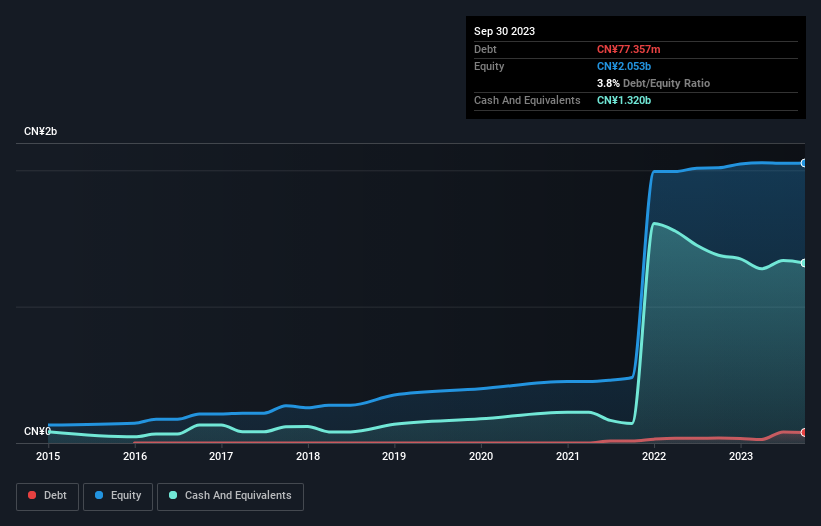This screenshot has height=526, width=821.
Task: Select the Equity endpoint marker on chart
Action: [804, 163]
